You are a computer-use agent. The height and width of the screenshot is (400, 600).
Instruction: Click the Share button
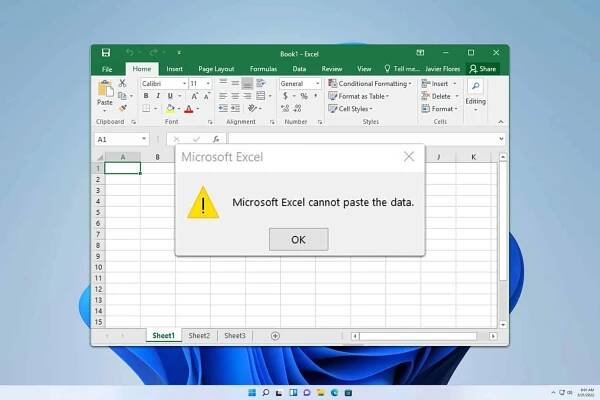point(483,69)
